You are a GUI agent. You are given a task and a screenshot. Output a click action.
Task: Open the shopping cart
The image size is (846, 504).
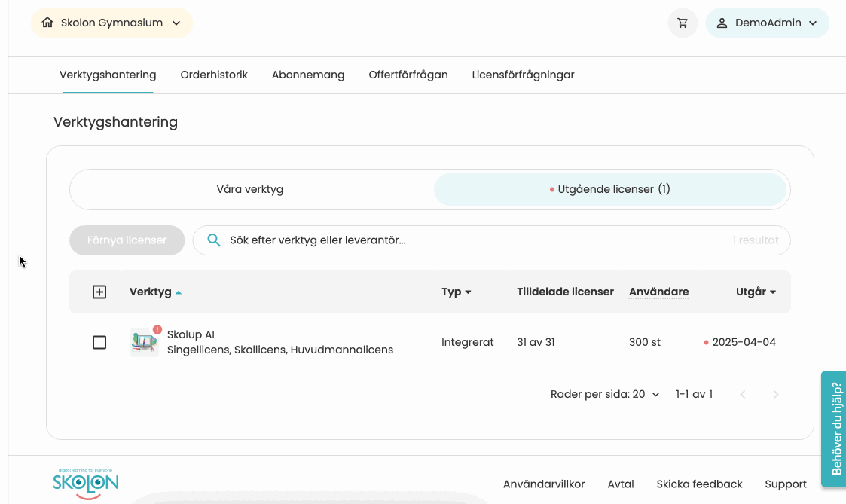[683, 23]
